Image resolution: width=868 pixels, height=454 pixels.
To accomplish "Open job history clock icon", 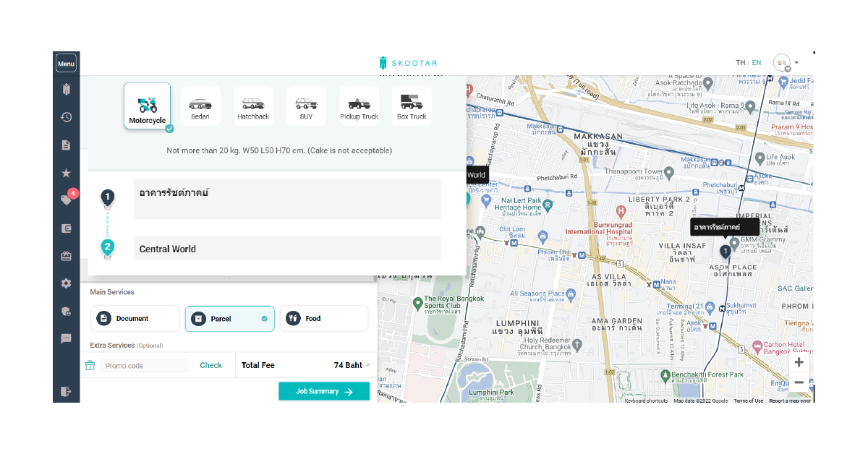I will tap(66, 117).
